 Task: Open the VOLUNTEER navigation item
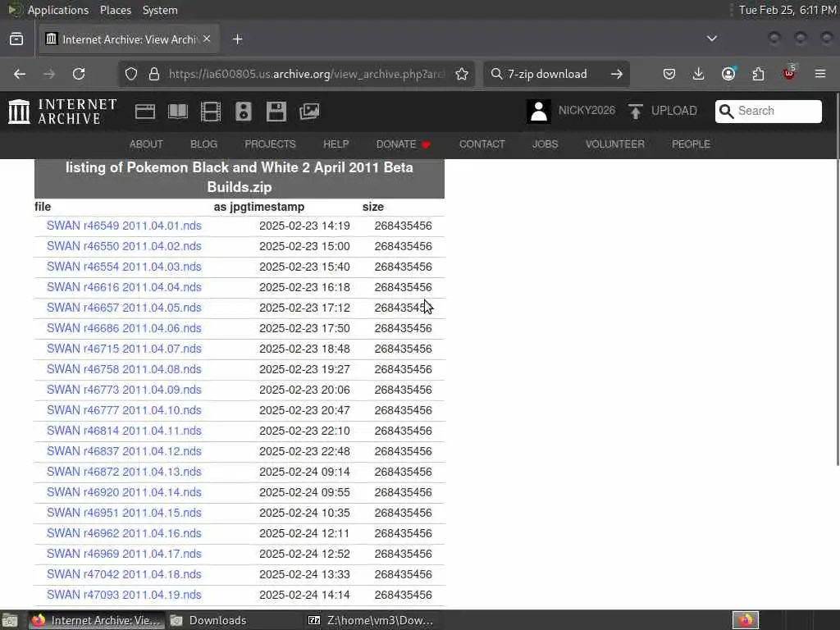point(615,144)
